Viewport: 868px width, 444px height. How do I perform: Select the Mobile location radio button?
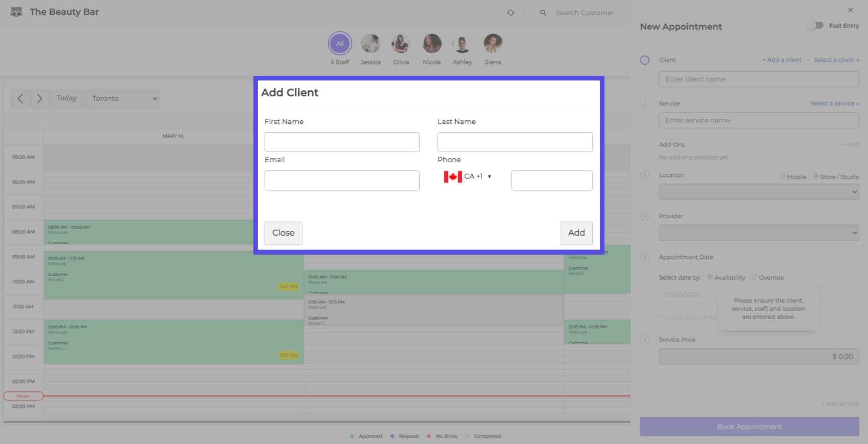[783, 176]
